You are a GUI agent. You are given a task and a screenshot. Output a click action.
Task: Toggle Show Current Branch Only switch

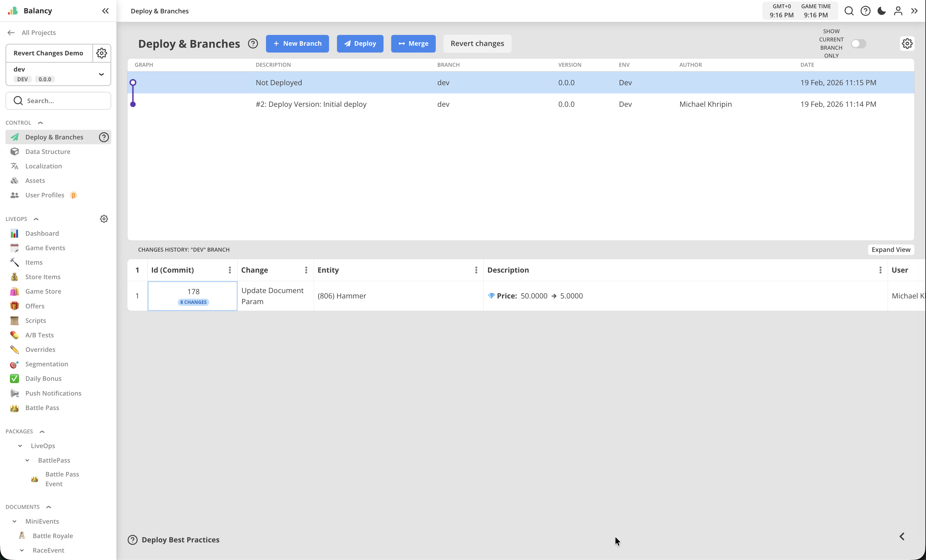[858, 44]
